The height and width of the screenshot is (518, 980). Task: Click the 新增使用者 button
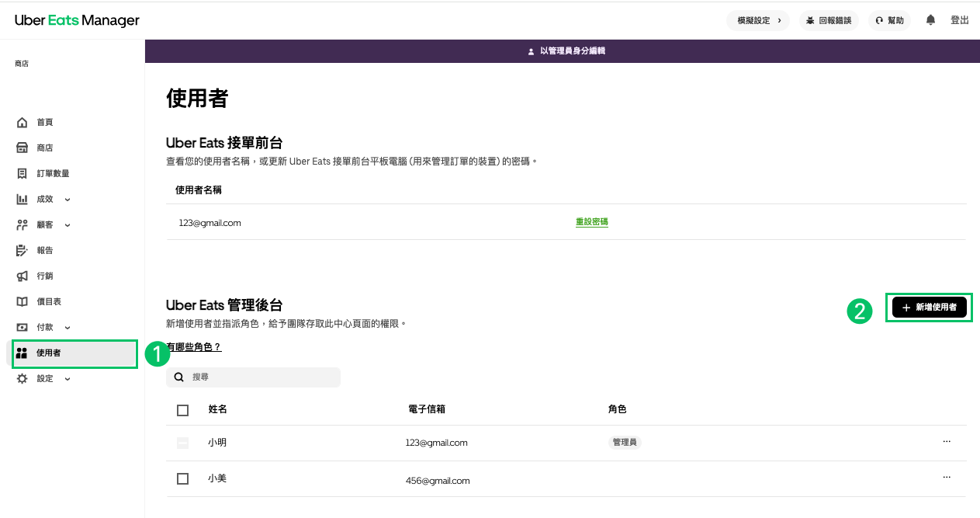point(929,308)
